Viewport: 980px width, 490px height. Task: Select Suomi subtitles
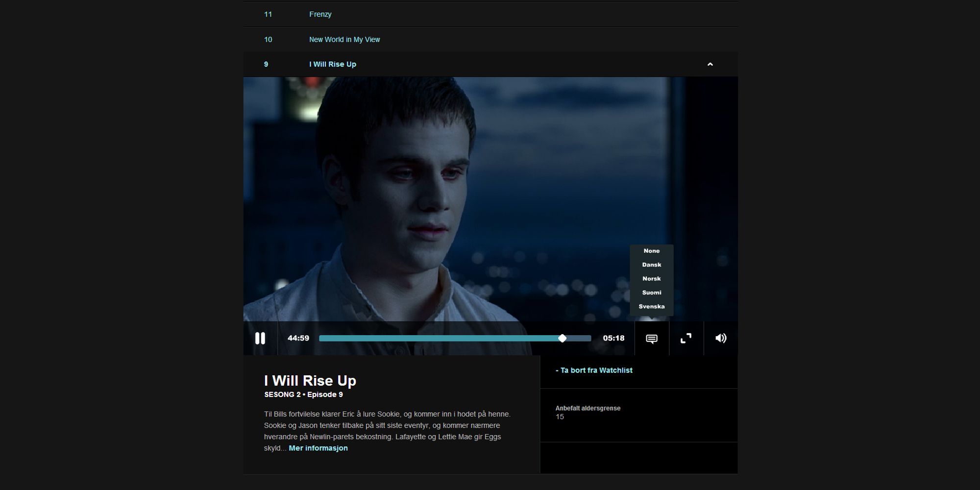point(652,293)
